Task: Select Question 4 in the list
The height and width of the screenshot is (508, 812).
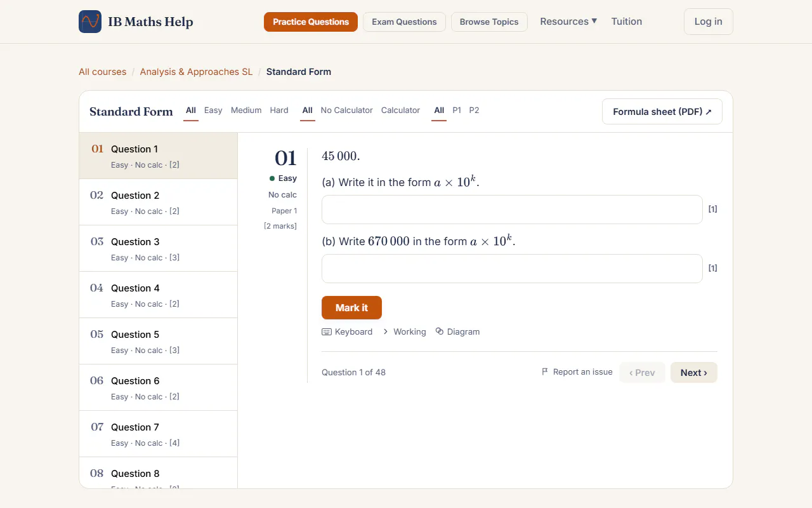Action: [x=159, y=295]
